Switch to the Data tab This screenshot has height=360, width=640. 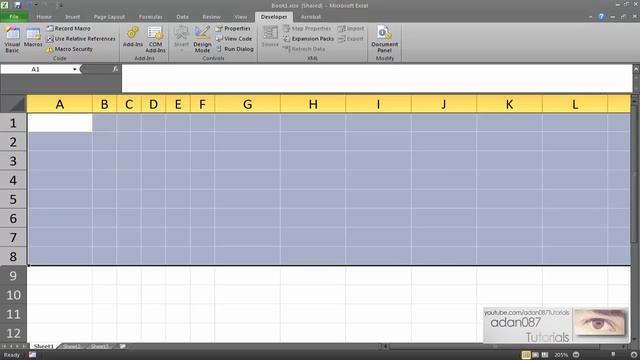182,17
